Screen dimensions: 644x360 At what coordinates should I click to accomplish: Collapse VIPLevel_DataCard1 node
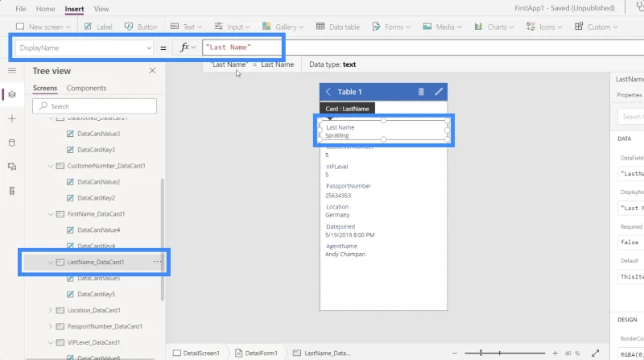click(x=51, y=342)
